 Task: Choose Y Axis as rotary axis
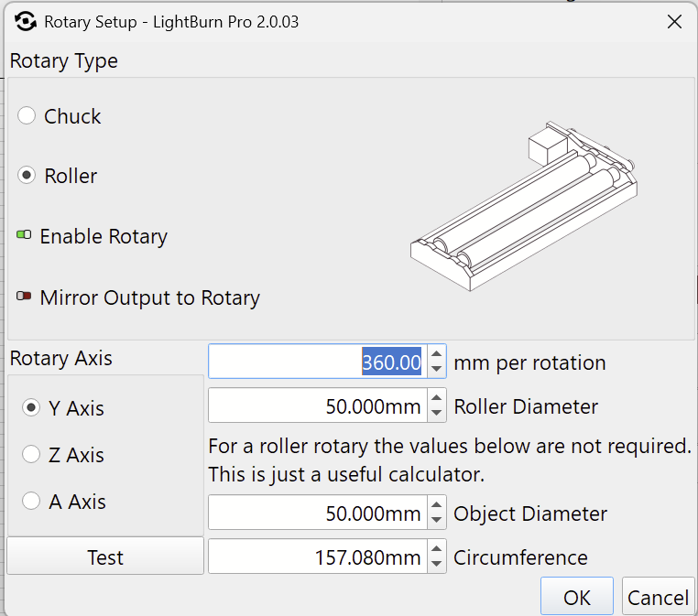click(x=31, y=407)
